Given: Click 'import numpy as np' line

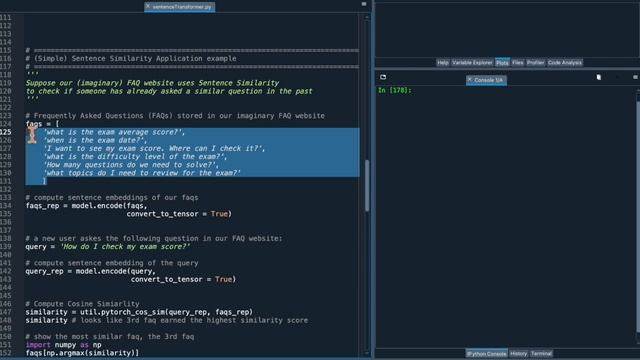Looking at the screenshot, I should click(x=63, y=344).
